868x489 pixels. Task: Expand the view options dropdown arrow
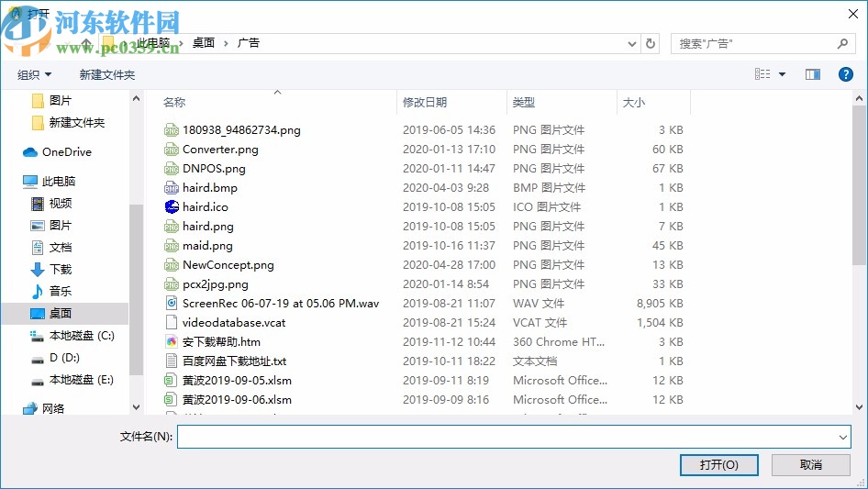782,74
